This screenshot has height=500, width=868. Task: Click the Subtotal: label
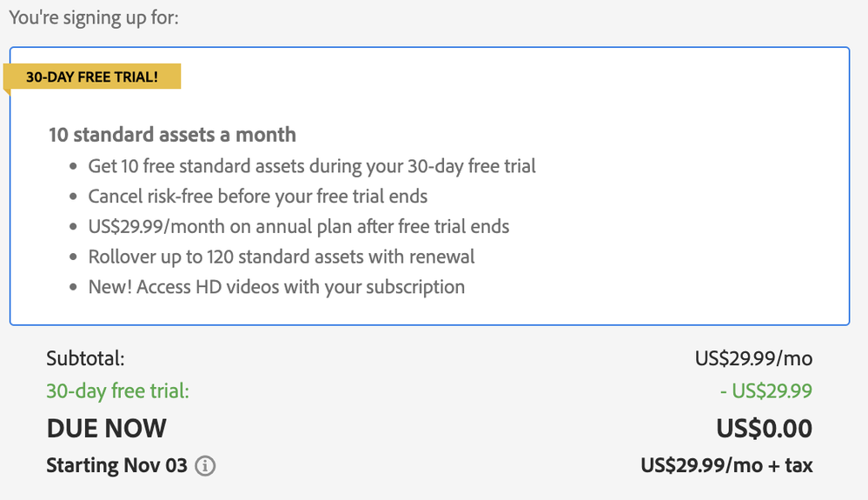click(85, 358)
